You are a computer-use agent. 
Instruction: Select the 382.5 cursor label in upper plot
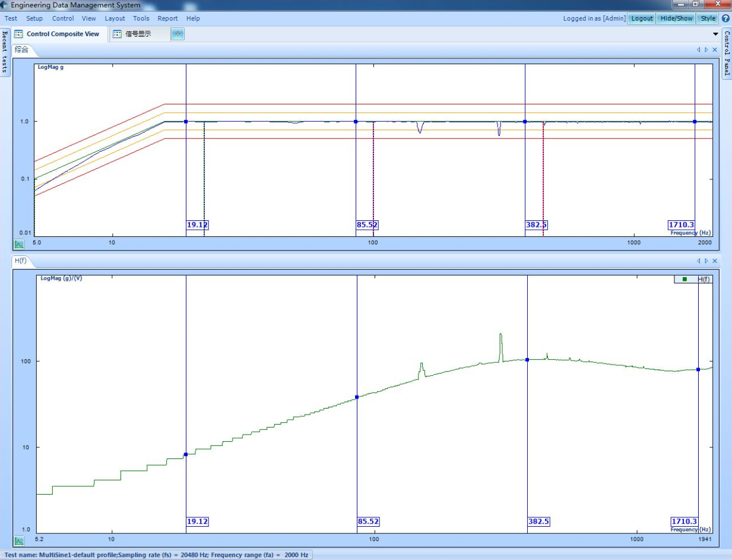pos(537,225)
